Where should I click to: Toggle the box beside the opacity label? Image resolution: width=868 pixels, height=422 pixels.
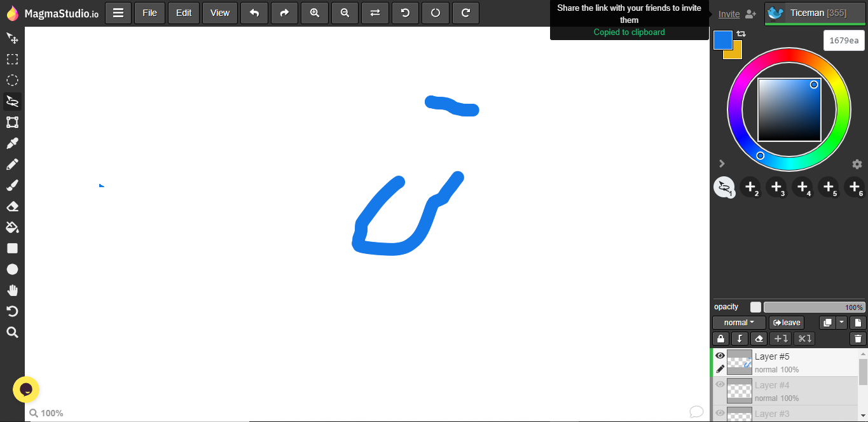point(755,307)
